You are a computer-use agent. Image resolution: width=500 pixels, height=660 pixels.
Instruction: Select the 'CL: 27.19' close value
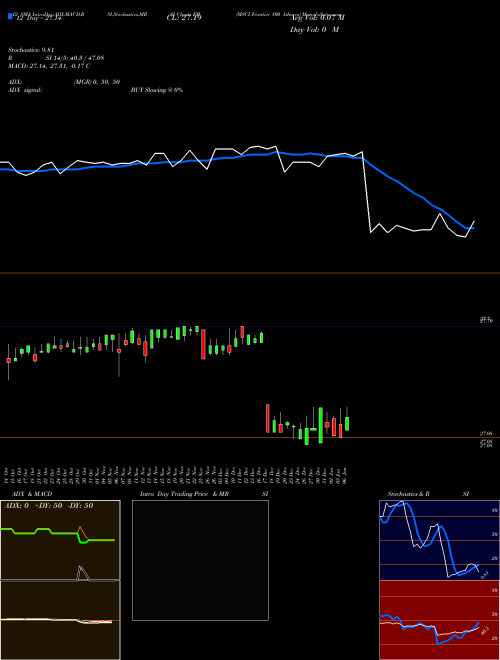(x=184, y=18)
